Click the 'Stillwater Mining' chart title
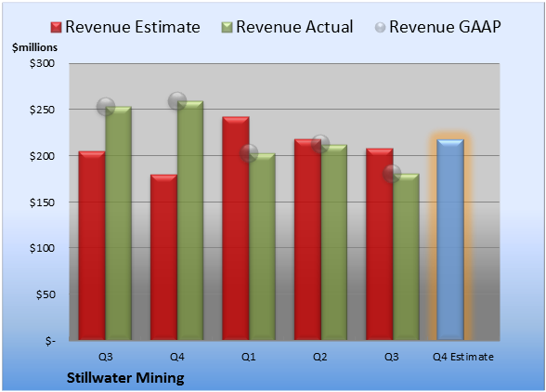546x392 pixels. click(x=125, y=378)
